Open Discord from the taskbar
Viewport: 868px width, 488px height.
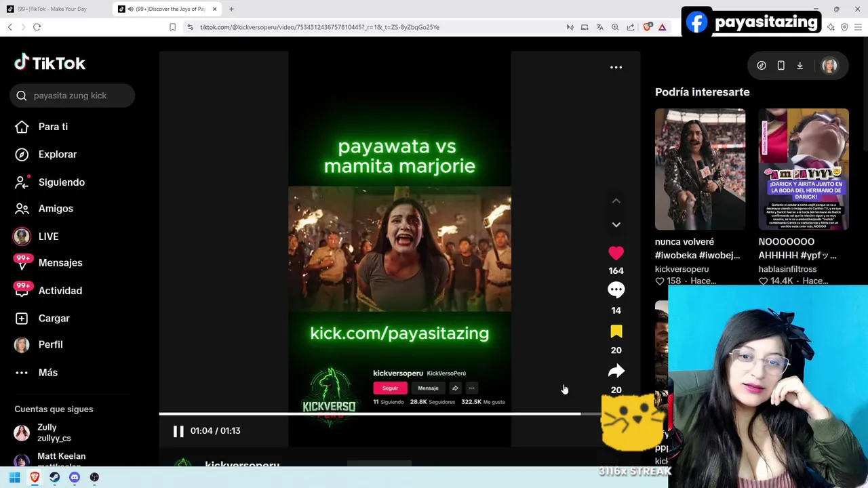point(75,477)
